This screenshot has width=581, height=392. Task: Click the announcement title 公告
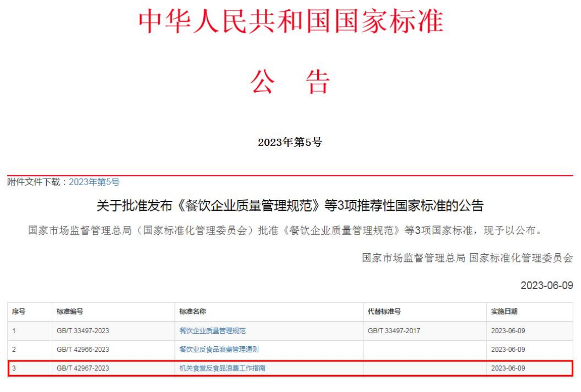[290, 80]
